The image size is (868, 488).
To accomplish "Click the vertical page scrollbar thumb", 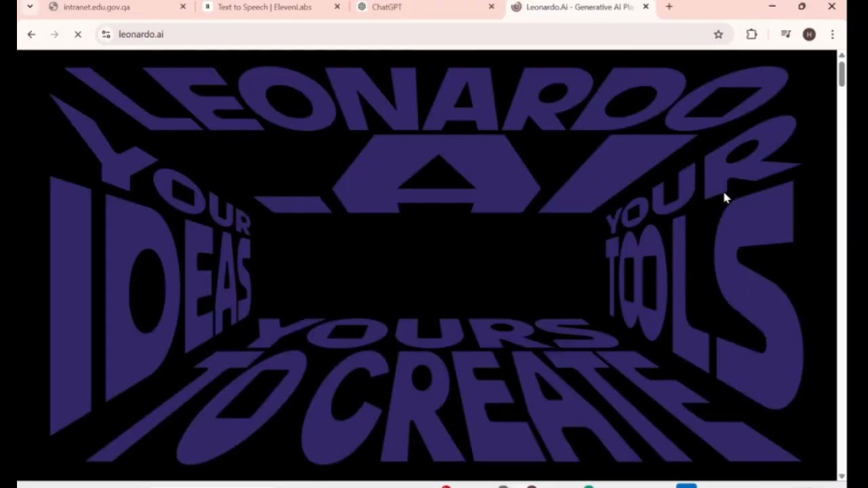I will coord(842,73).
